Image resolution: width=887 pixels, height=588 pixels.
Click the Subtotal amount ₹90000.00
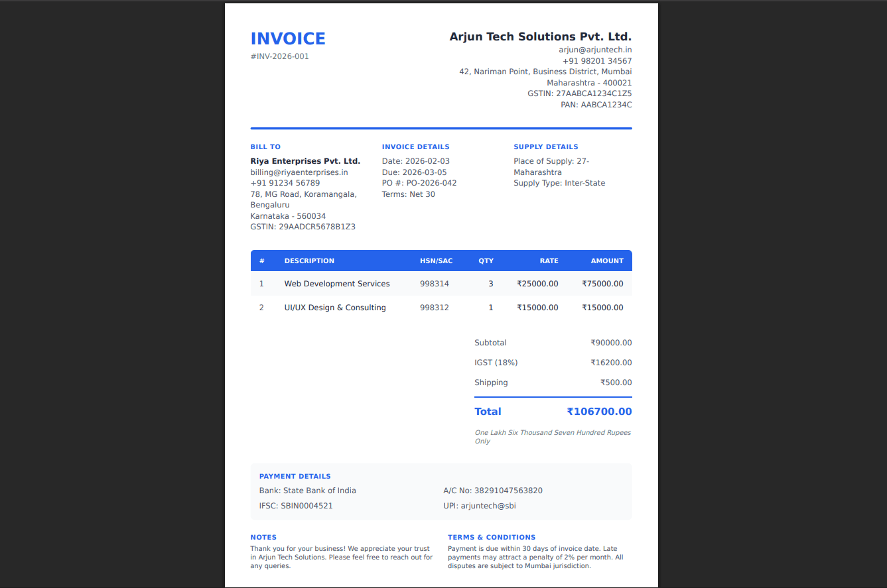[611, 343]
